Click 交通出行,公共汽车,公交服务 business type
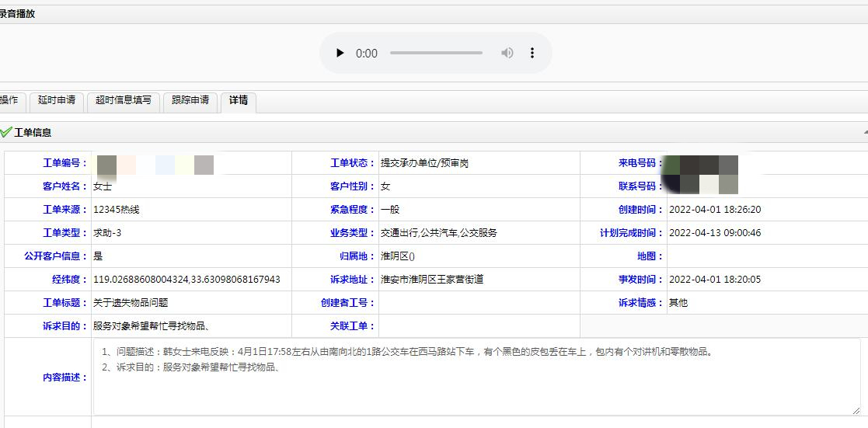 (x=438, y=233)
